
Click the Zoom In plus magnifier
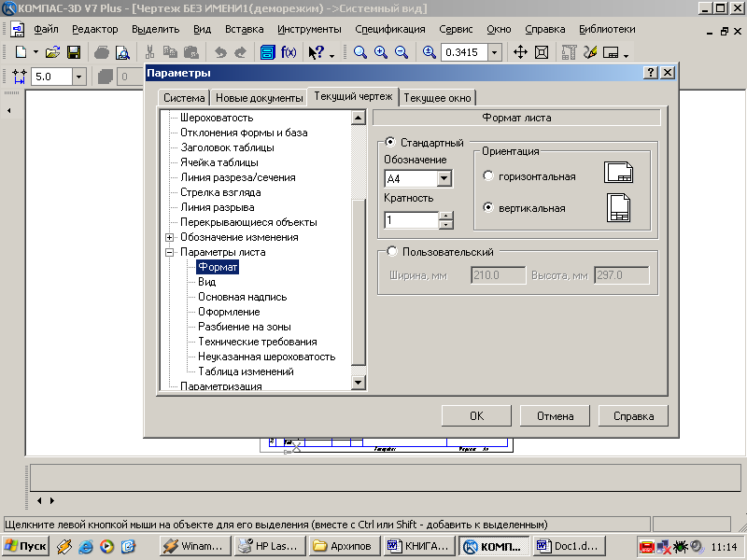[x=381, y=52]
